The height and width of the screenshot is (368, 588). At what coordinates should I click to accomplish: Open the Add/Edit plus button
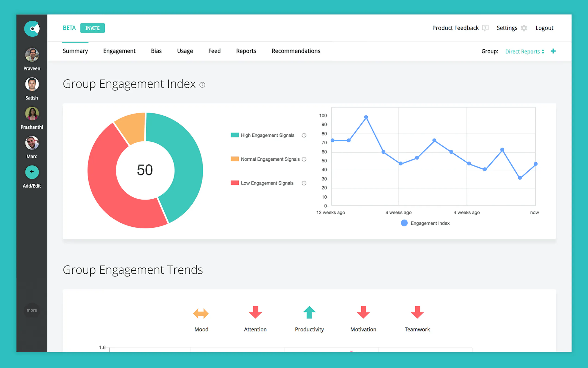pyautogui.click(x=32, y=172)
